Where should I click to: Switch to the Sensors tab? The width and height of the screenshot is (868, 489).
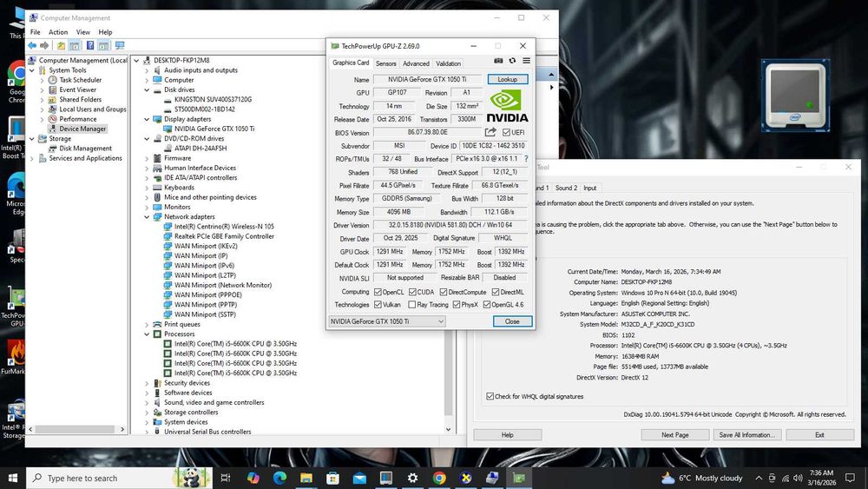[386, 63]
